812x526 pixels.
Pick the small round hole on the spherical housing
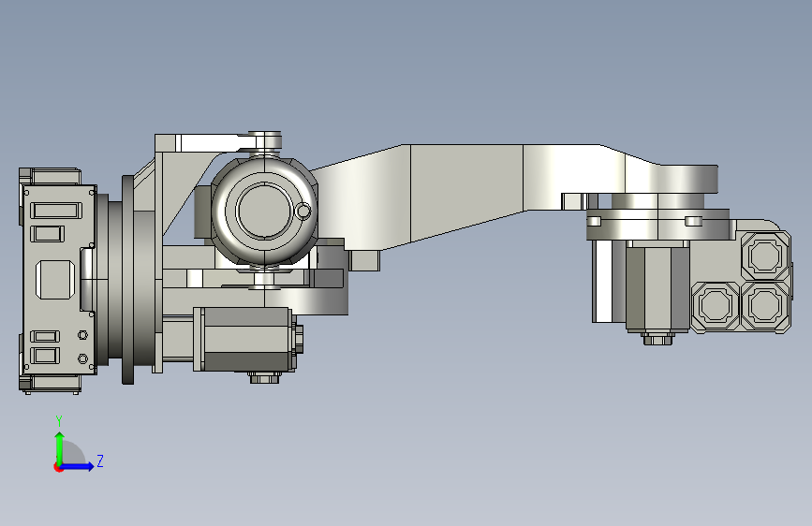click(x=303, y=211)
